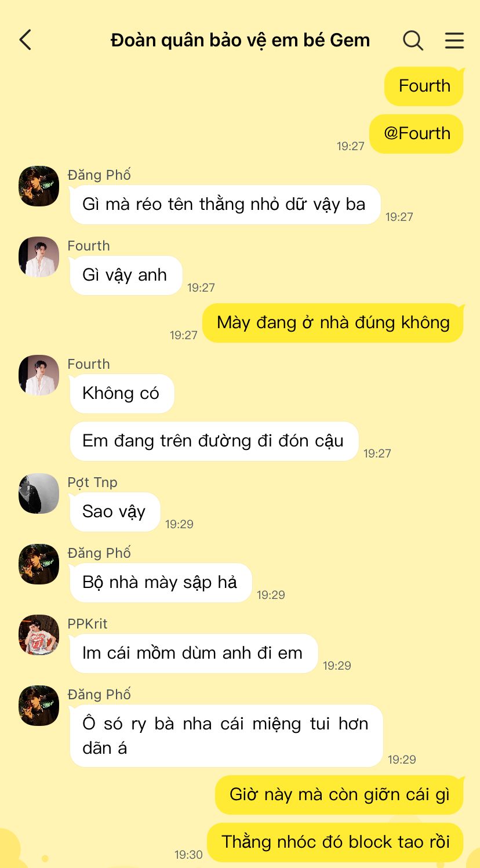Tap Đăng Phố's avatar beside 'Gì mà réo tên'
480x868 pixels.
click(x=39, y=186)
